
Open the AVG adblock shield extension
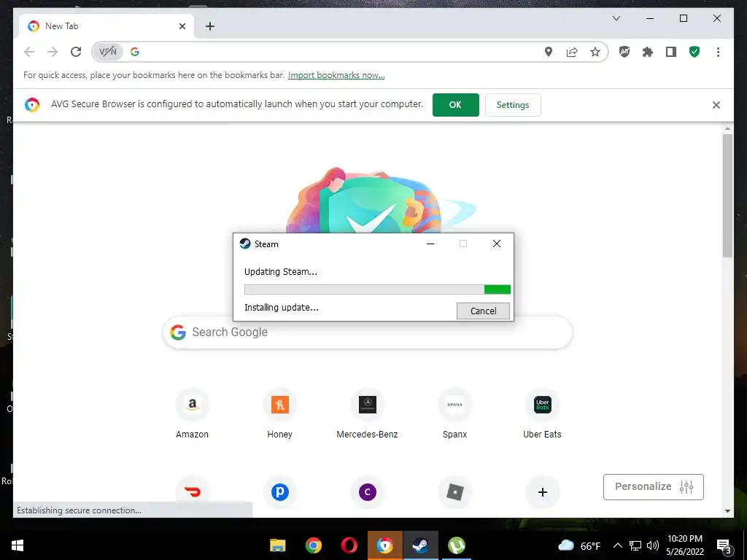point(624,52)
